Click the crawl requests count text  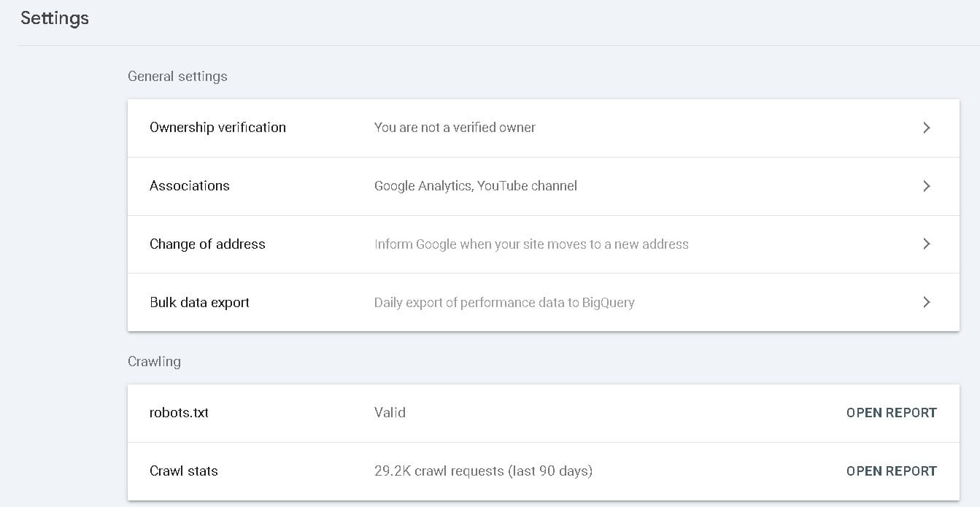tap(482, 471)
